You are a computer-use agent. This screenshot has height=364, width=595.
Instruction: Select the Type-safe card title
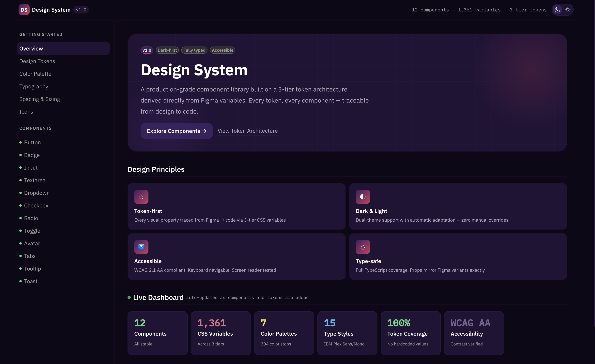point(368,261)
